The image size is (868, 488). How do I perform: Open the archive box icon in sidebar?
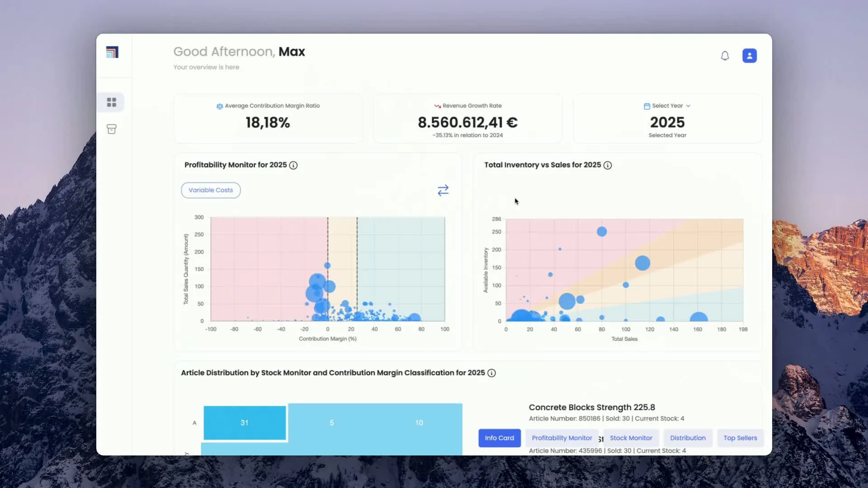point(112,129)
